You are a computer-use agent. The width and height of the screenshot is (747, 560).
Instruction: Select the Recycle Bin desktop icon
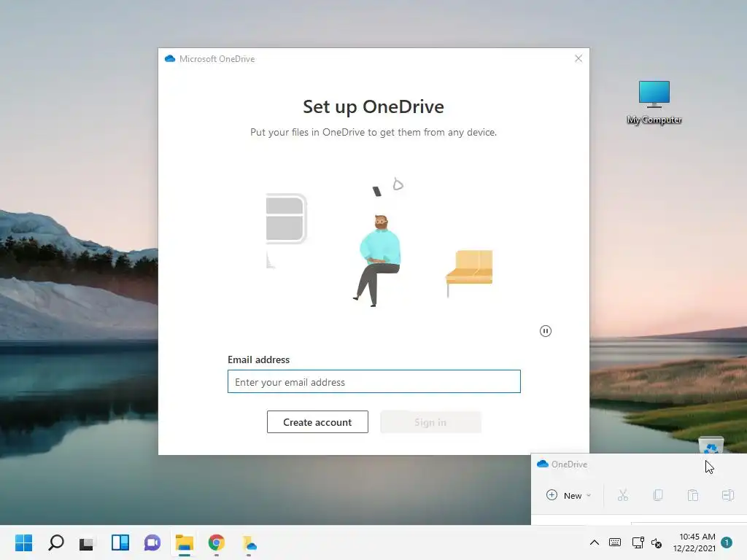coord(711,444)
